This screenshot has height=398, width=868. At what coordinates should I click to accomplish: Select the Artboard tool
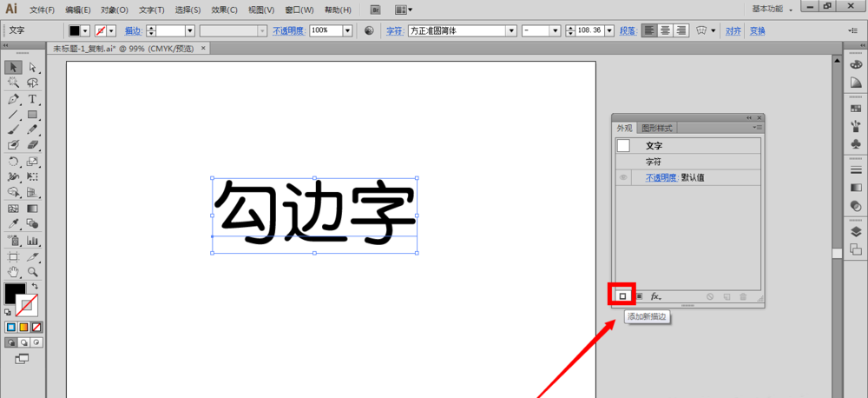[x=13, y=256]
